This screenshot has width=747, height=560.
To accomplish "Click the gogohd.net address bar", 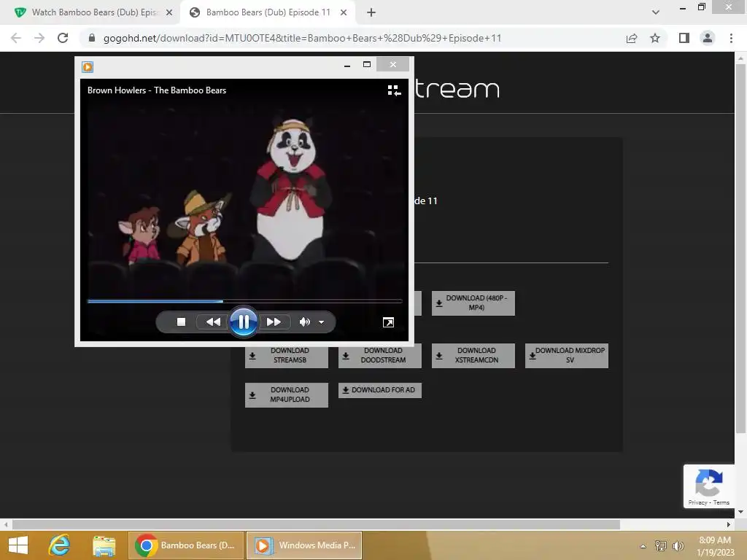I will point(303,38).
